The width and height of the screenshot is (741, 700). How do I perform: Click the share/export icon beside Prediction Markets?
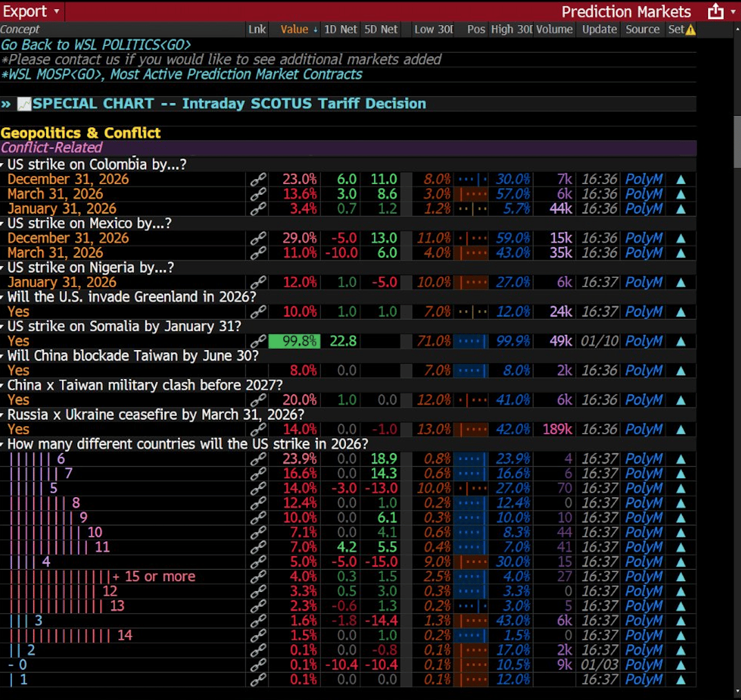[715, 11]
